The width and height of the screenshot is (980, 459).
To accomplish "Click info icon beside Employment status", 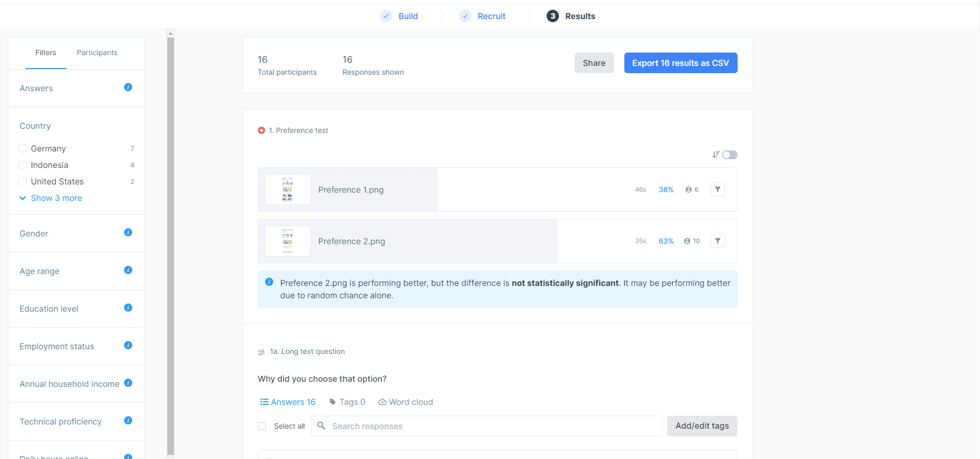I will [128, 346].
